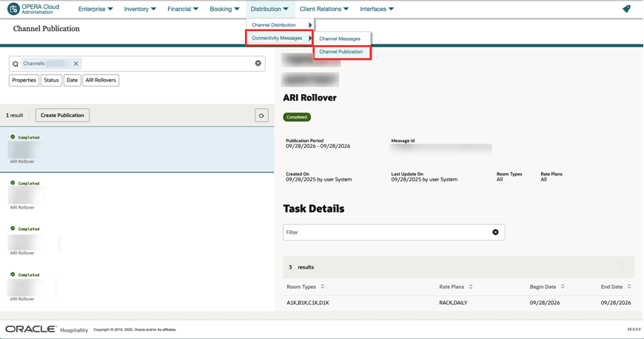
Task: Click the Oracle Hospitality footer logo
Action: click(47, 329)
